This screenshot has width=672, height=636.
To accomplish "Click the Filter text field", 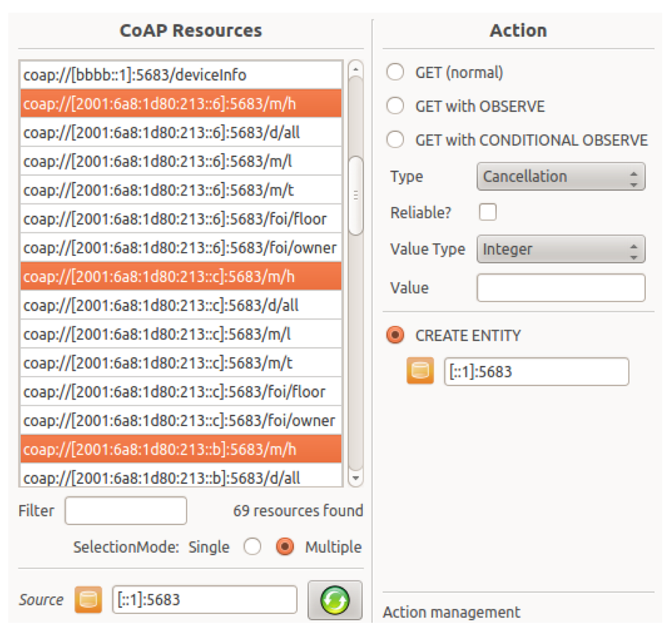I will [x=125, y=511].
